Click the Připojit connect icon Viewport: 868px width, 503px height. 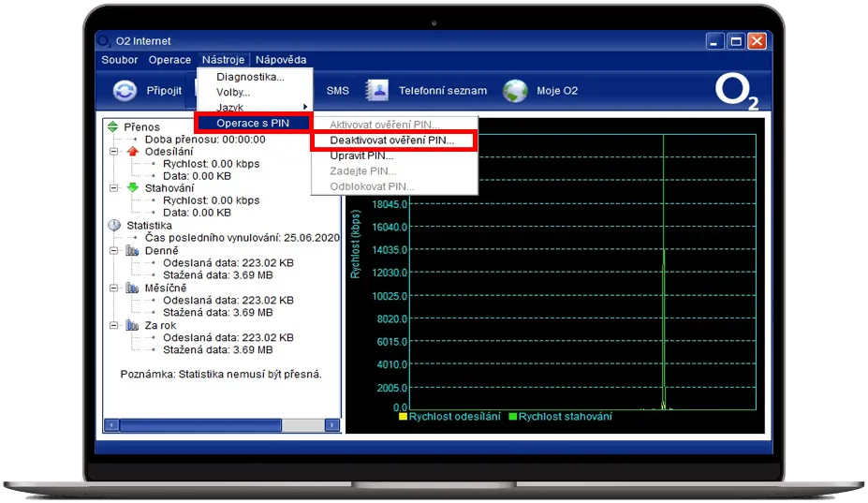tap(125, 90)
